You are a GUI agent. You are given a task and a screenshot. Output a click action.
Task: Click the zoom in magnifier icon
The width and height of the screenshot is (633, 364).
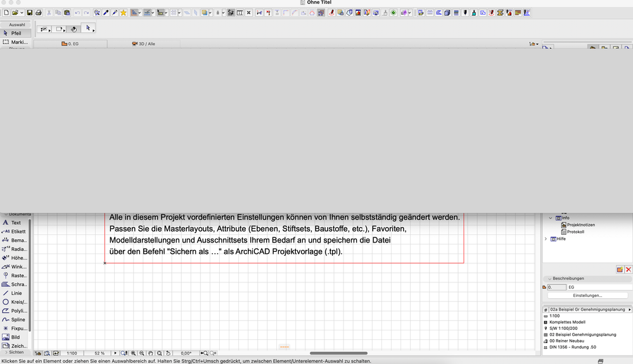133,353
